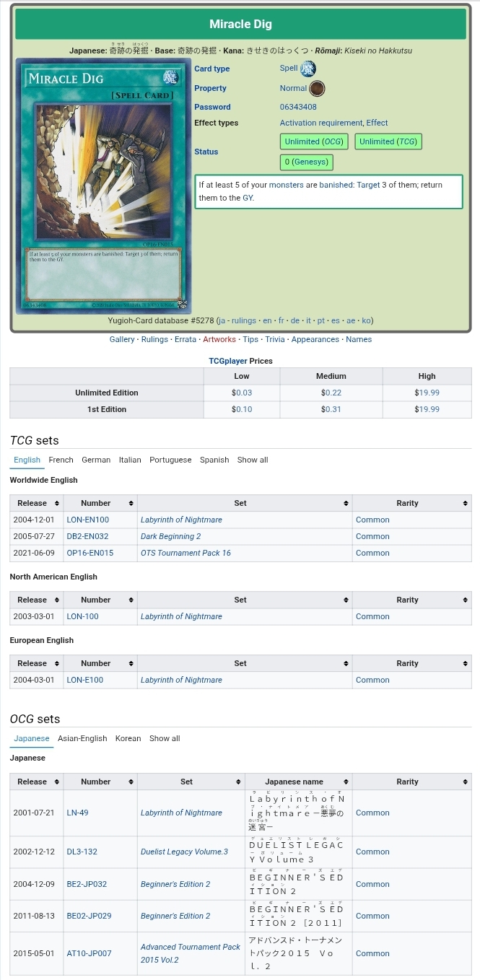The width and height of the screenshot is (480, 980).
Task: Open Advanced Tournament Pack 2015 Vol.2 link
Action: pyautogui.click(x=191, y=953)
